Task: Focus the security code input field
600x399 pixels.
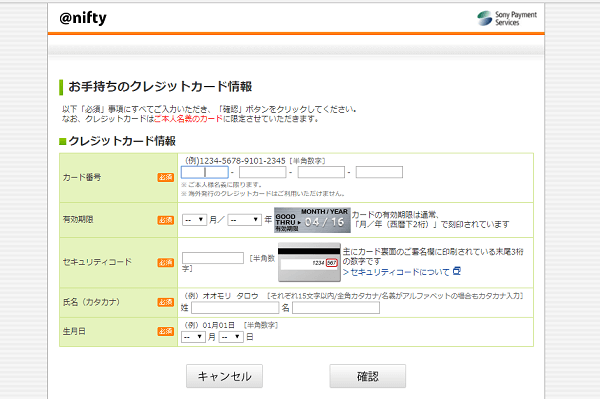Action: click(213, 258)
